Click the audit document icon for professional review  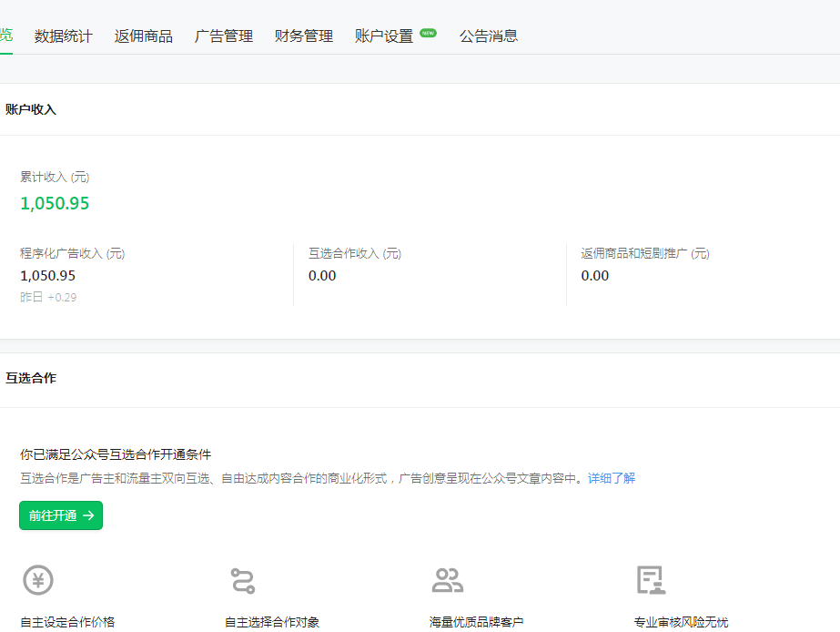[x=651, y=580]
